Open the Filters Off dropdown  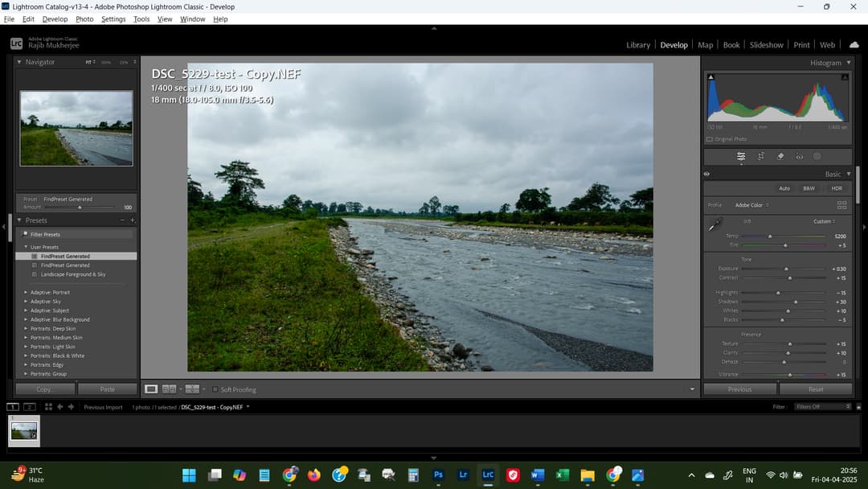[x=823, y=407]
